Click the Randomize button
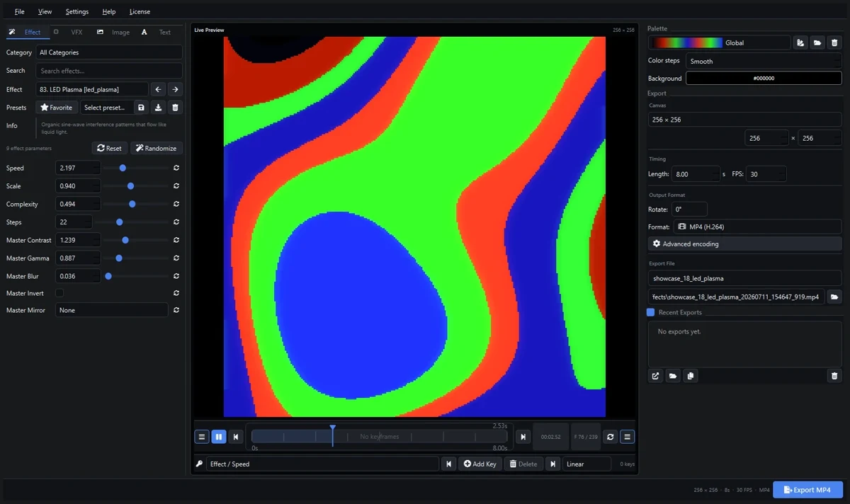 157,148
